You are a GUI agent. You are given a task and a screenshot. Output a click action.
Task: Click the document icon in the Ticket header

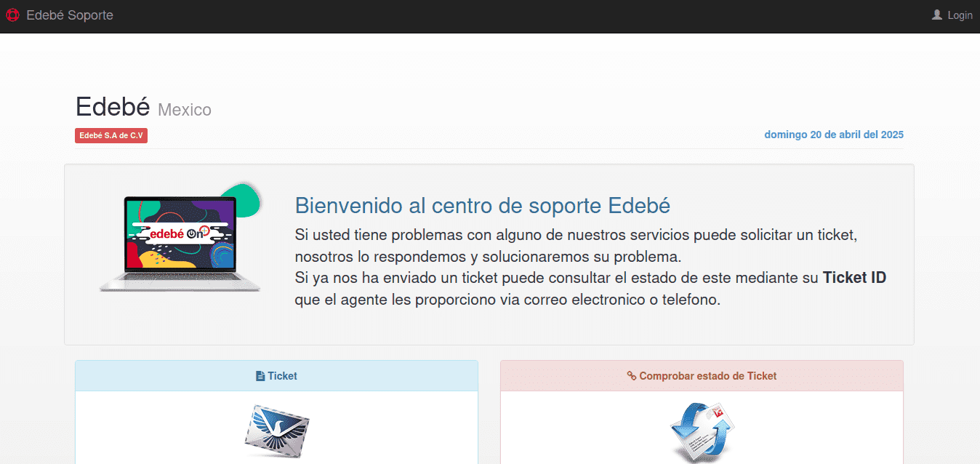tap(260, 377)
